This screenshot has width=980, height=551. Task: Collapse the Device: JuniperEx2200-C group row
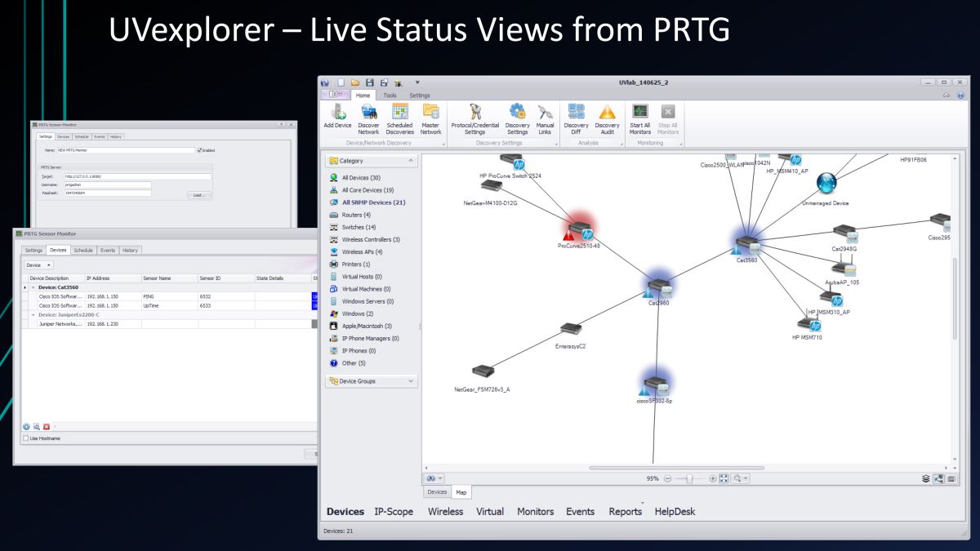(x=34, y=314)
